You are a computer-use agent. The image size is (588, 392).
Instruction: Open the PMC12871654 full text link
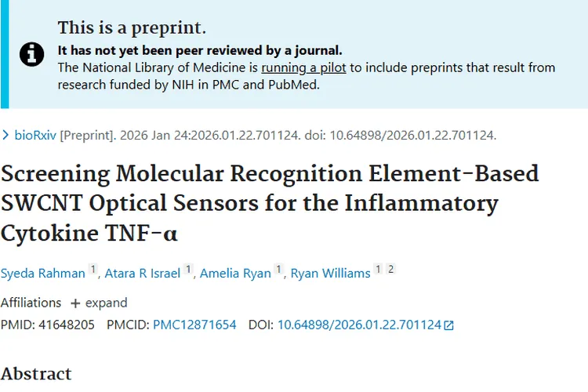194,325
